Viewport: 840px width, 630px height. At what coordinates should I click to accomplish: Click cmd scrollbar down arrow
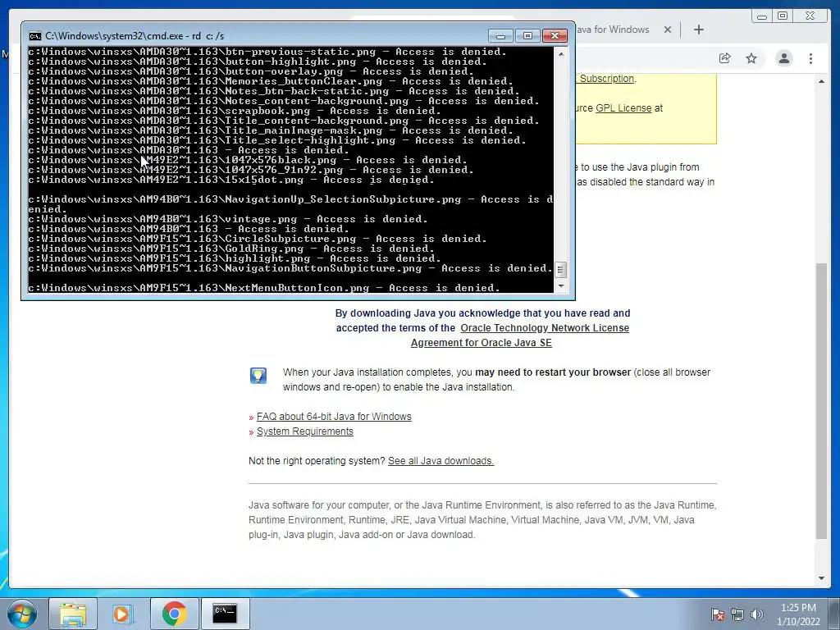pyautogui.click(x=561, y=286)
